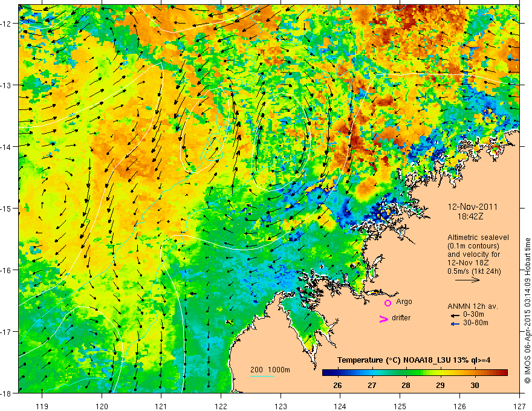This screenshot has width=532, height=411.
Task: Click the '26' color bar value
Action: [337, 385]
